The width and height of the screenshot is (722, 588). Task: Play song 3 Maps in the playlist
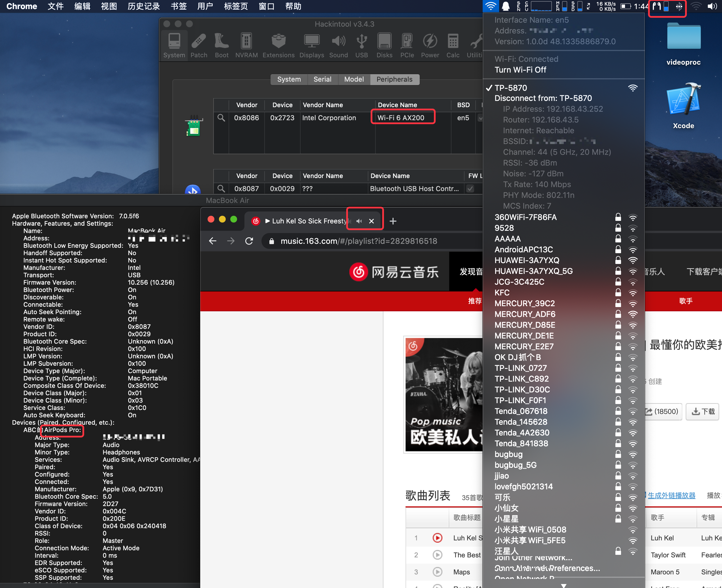437,572
